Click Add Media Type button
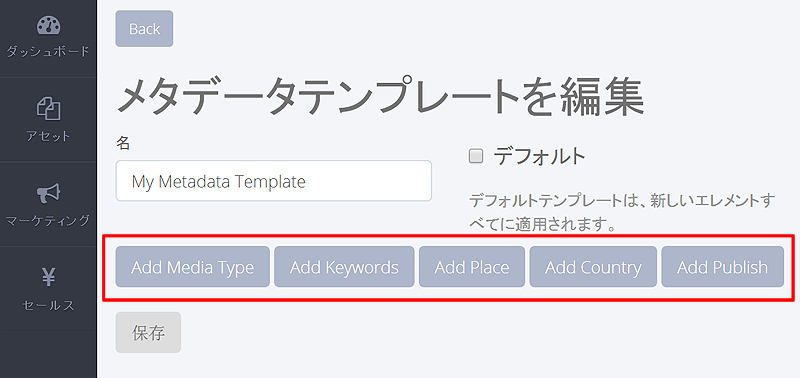The image size is (800, 378). pos(192,267)
